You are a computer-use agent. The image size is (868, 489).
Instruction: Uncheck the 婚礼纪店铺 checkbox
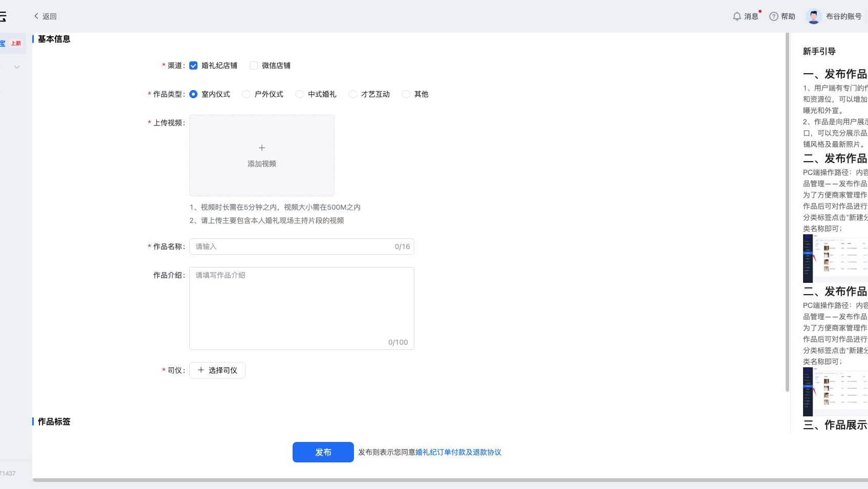tap(193, 65)
